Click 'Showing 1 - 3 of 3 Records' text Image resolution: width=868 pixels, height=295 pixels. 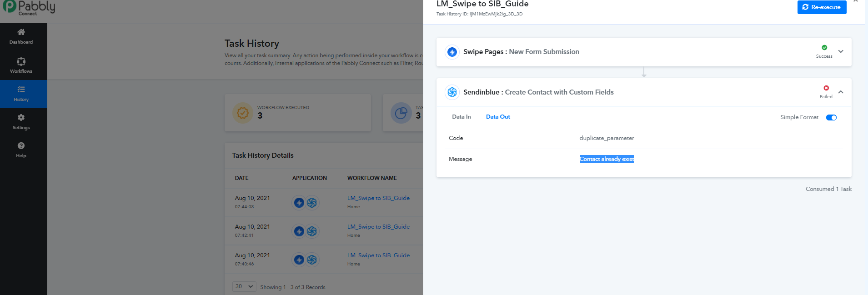(x=293, y=287)
